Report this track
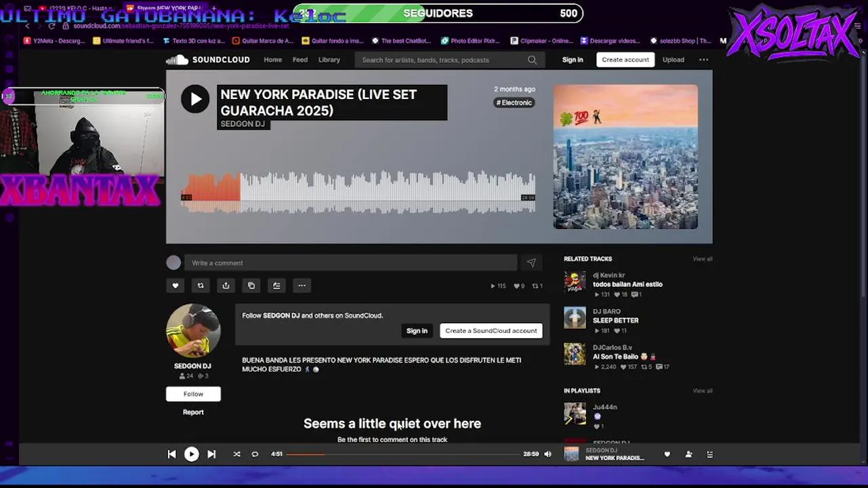 pyautogui.click(x=193, y=412)
